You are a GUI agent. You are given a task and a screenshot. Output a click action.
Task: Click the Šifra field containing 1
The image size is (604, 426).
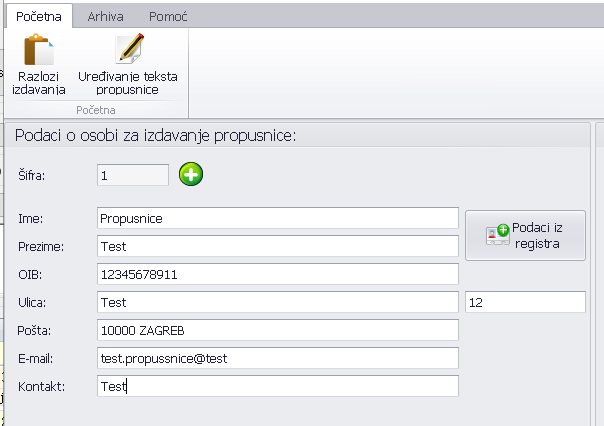point(133,175)
